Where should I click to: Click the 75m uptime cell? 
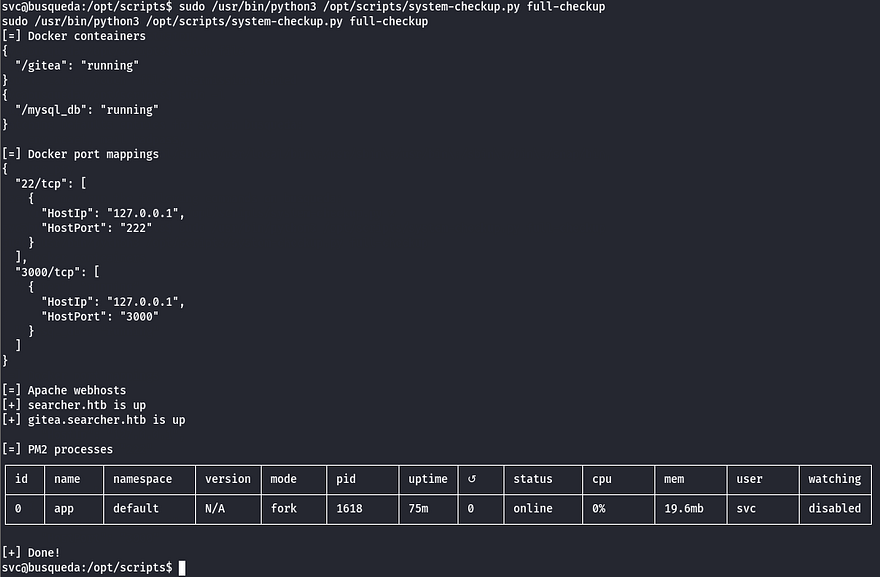coord(420,508)
